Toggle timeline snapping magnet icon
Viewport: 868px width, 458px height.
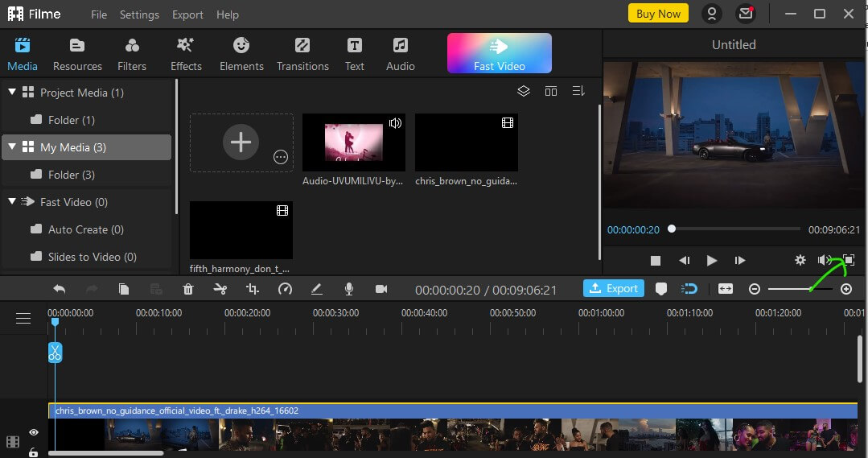click(689, 288)
